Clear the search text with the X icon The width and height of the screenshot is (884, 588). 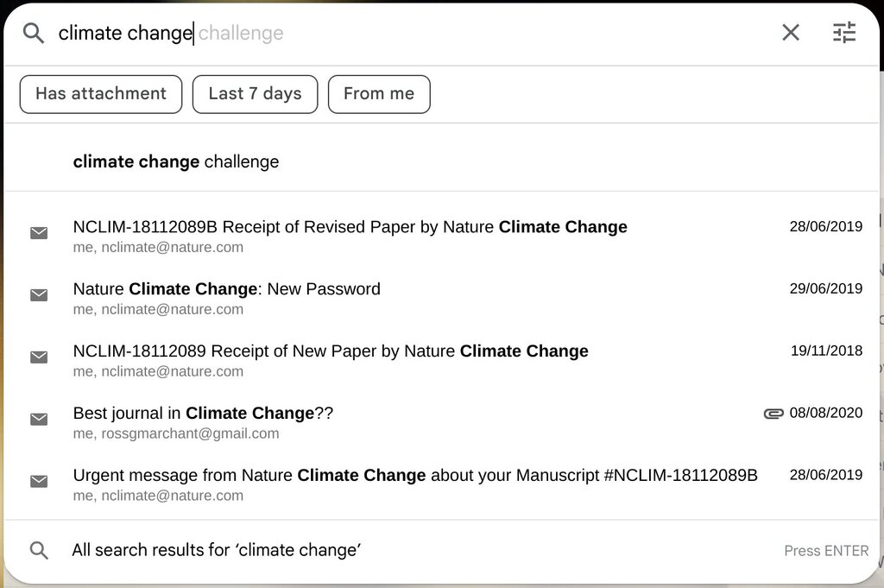point(791,33)
